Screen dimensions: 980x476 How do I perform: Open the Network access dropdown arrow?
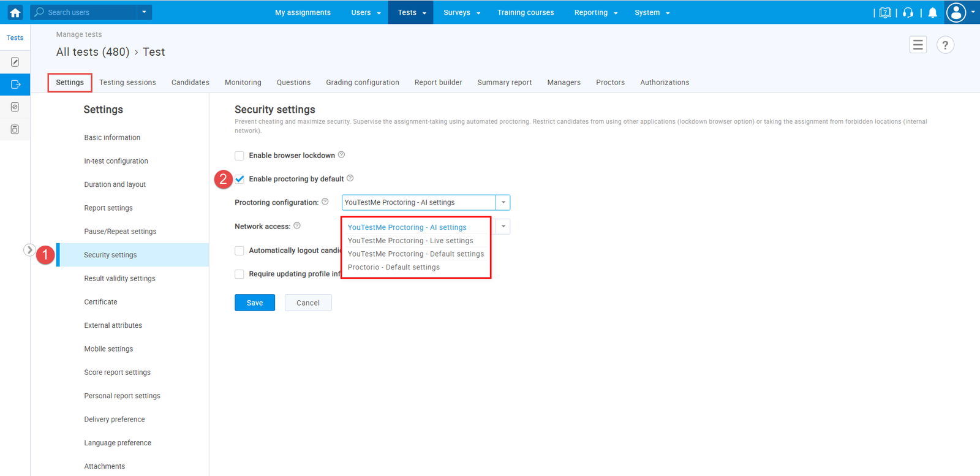coord(503,227)
